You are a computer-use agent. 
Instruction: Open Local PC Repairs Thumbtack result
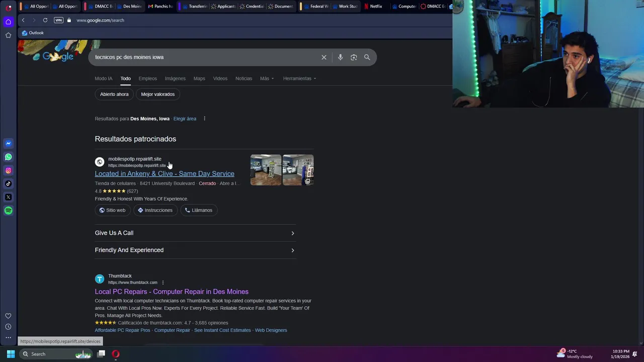[x=172, y=292]
